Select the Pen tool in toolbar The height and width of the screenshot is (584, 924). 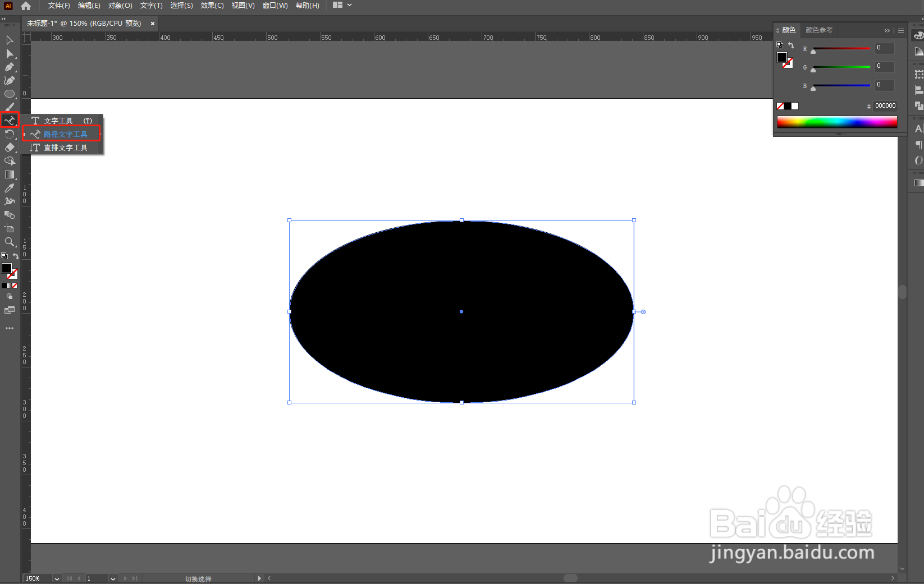click(10, 67)
